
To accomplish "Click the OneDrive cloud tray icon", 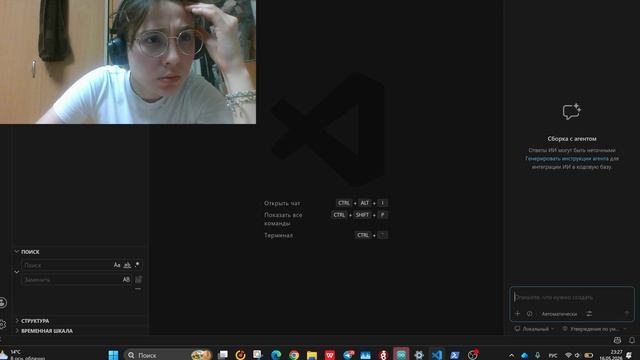I will click(x=524, y=356).
